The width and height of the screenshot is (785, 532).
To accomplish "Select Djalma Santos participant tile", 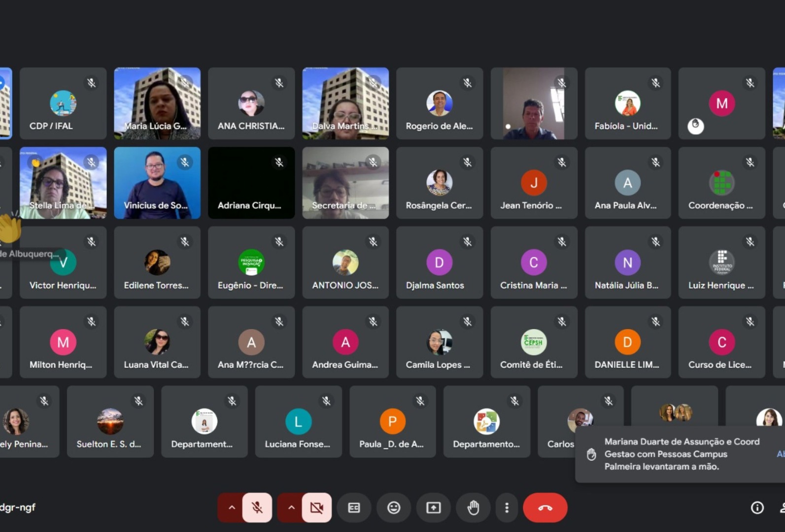I will coord(439,263).
